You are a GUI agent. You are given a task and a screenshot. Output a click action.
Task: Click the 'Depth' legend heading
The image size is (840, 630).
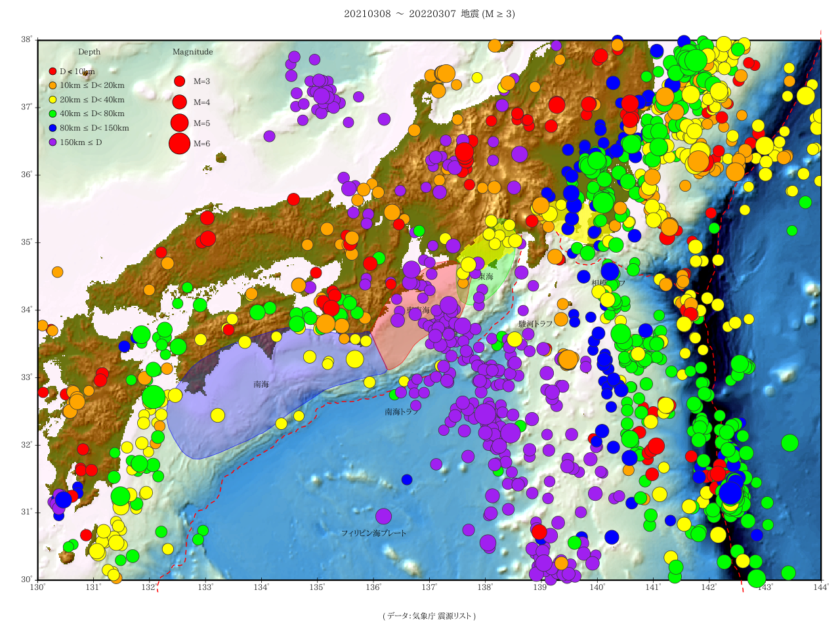pyautogui.click(x=89, y=52)
